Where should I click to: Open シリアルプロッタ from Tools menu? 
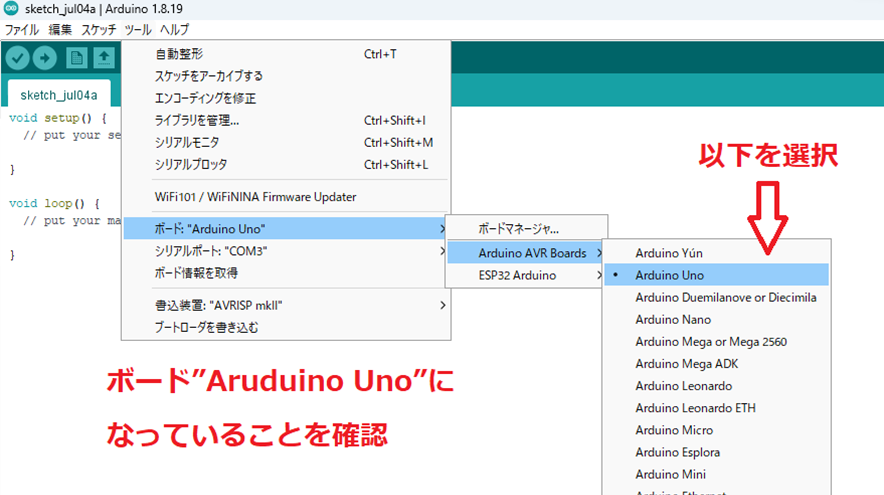(286, 165)
